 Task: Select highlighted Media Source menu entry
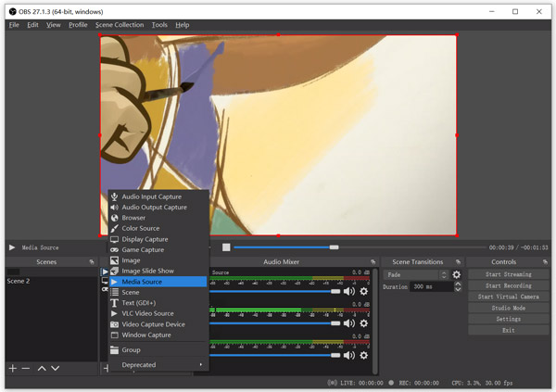(158, 282)
